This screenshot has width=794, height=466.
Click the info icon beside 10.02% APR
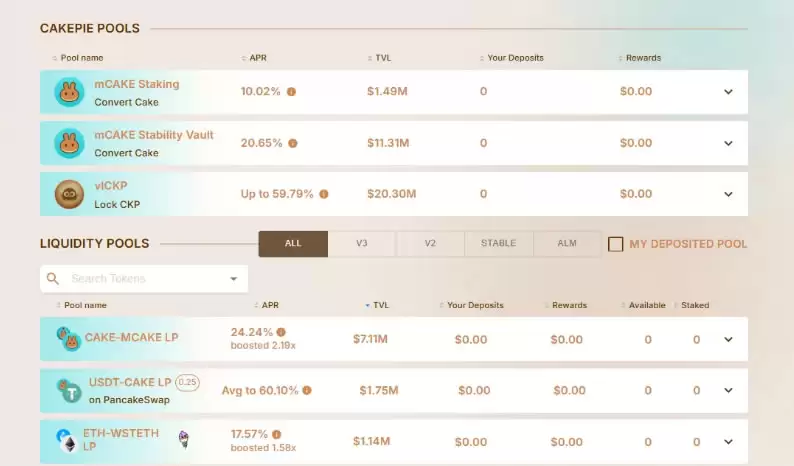coord(291,92)
